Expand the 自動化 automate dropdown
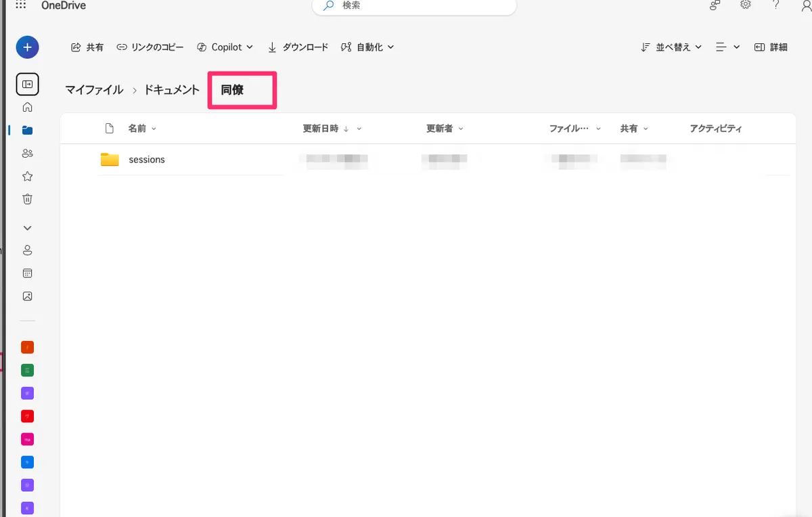Image resolution: width=812 pixels, height=517 pixels. click(367, 47)
